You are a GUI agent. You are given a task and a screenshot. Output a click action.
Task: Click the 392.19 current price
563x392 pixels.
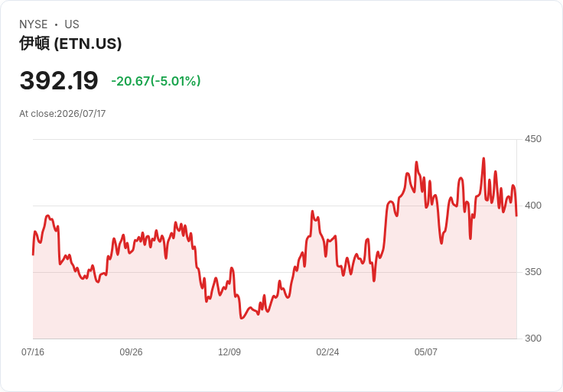pos(59,80)
